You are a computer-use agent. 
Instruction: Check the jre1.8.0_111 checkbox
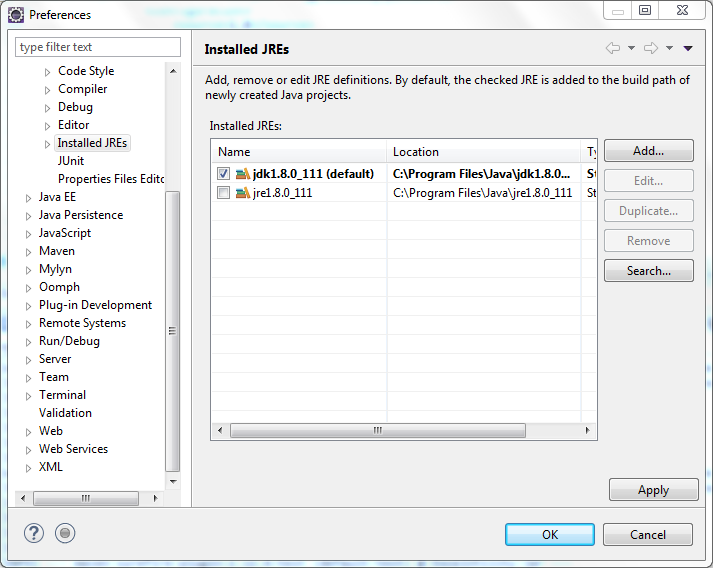click(x=223, y=193)
